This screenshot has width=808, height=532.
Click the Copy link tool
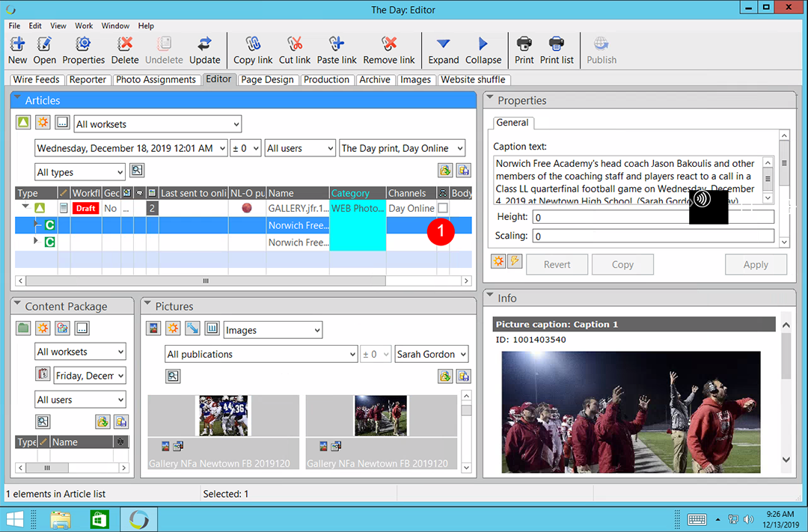coord(253,51)
